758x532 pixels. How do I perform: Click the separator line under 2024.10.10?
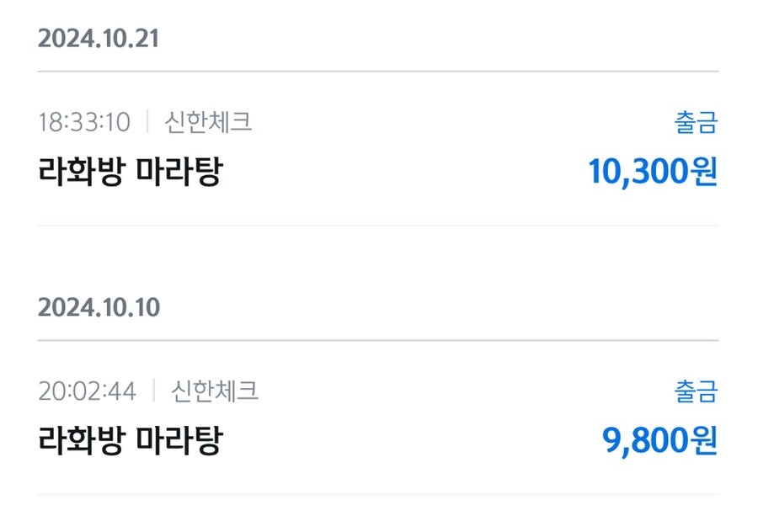[378, 341]
